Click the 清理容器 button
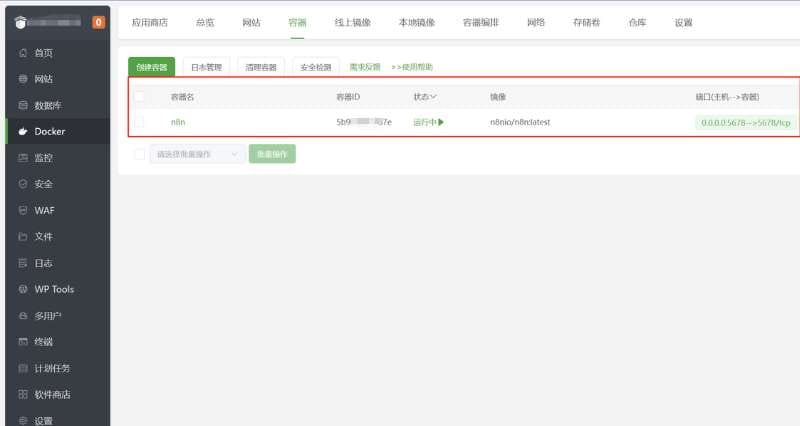 pyautogui.click(x=261, y=67)
